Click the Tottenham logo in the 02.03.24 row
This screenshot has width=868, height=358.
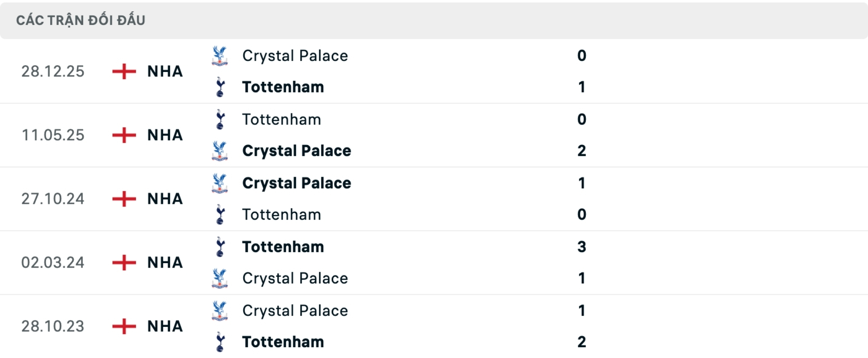pyautogui.click(x=219, y=247)
